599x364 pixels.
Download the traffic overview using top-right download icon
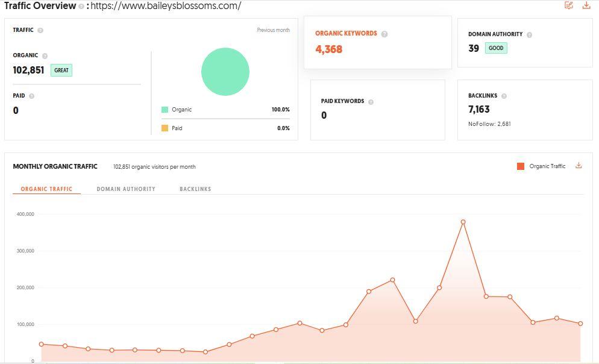pos(586,5)
